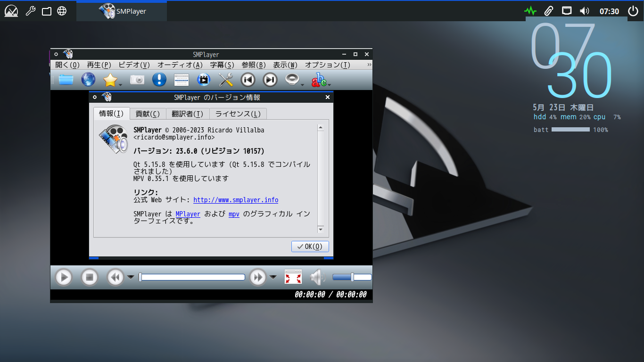
Task: Mute audio with the speaker icon
Action: [x=318, y=277]
